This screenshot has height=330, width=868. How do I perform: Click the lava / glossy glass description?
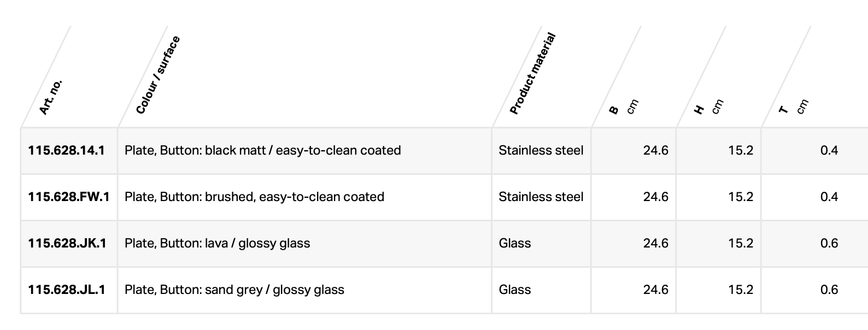pos(217,243)
